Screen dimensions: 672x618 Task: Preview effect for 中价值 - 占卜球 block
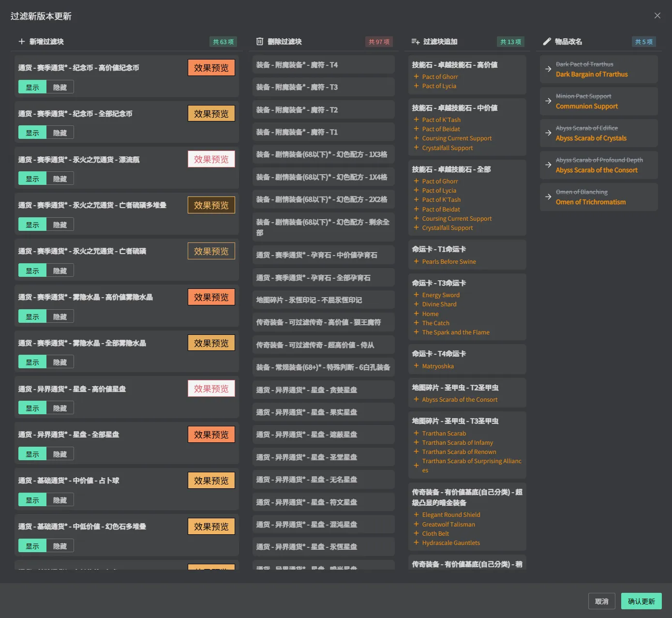211,481
